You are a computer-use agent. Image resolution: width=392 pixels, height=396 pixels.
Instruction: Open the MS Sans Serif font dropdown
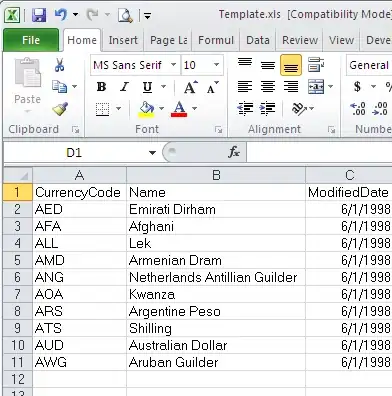(x=173, y=65)
